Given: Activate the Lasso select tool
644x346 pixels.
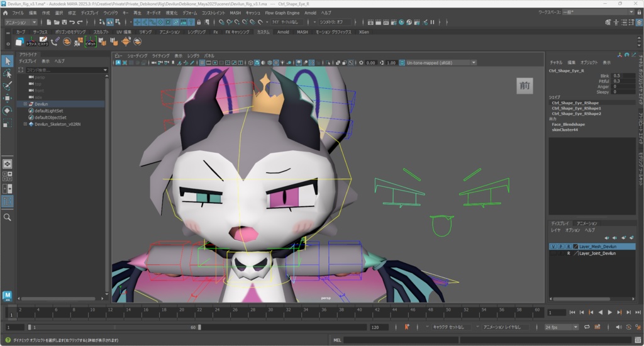Looking at the screenshot, I should tap(8, 74).
